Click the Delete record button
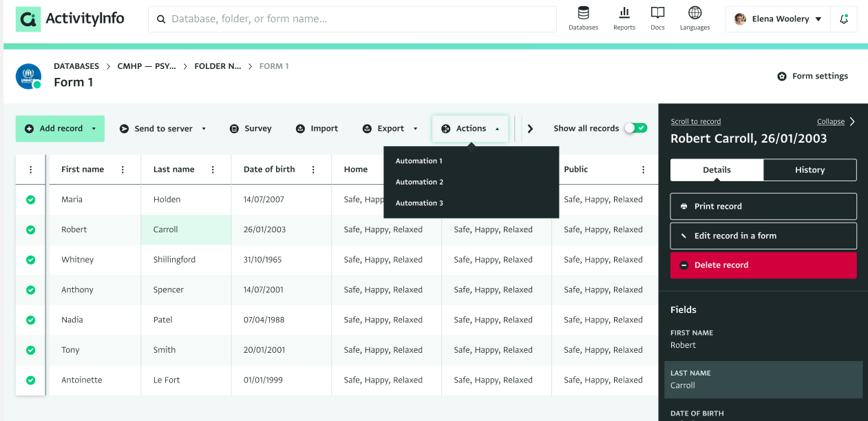 [763, 265]
